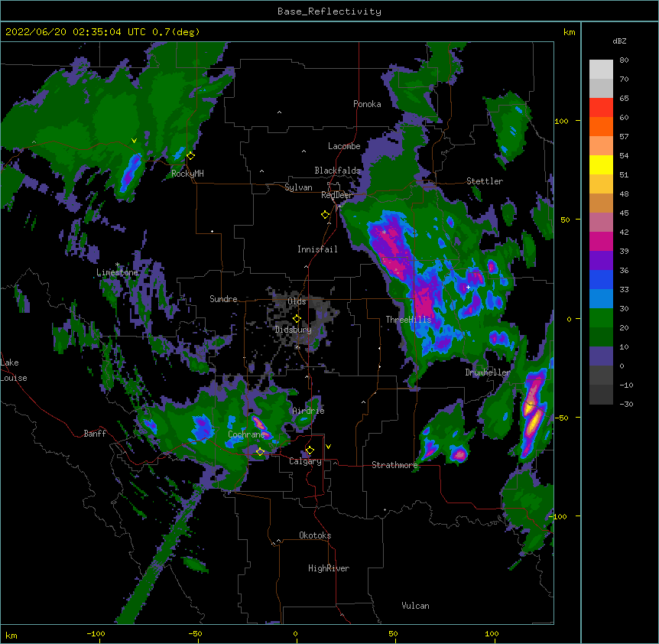Click the white caret marker southeast of Ponoka's west side

(x=279, y=112)
